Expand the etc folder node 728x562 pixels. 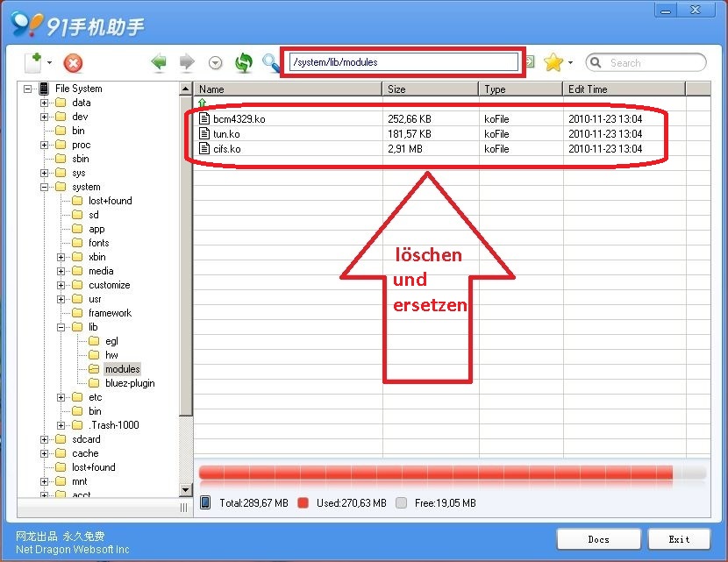(x=61, y=397)
